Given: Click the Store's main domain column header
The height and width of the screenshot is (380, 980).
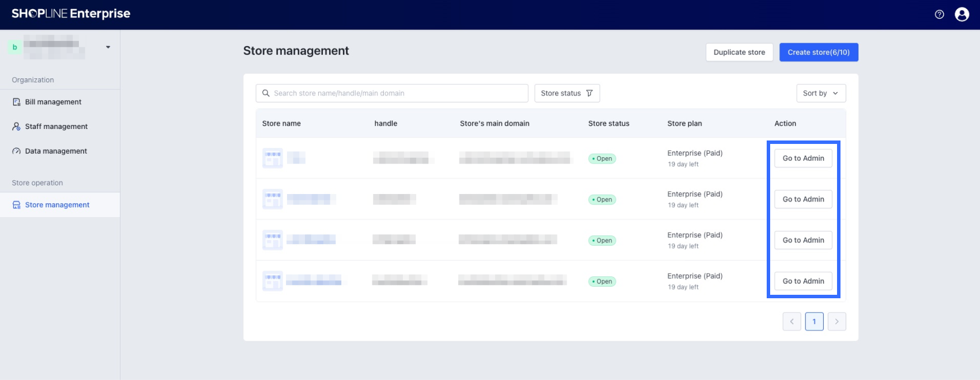Looking at the screenshot, I should pyautogui.click(x=495, y=124).
